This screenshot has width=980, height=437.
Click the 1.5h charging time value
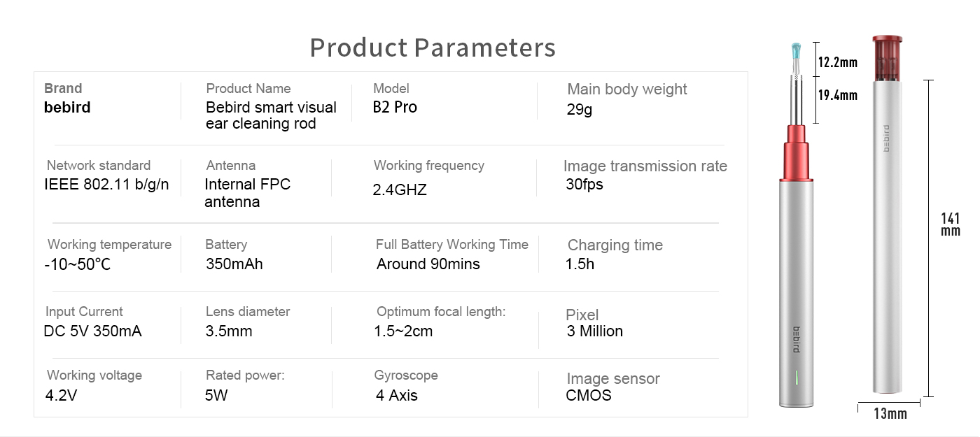pyautogui.click(x=580, y=264)
